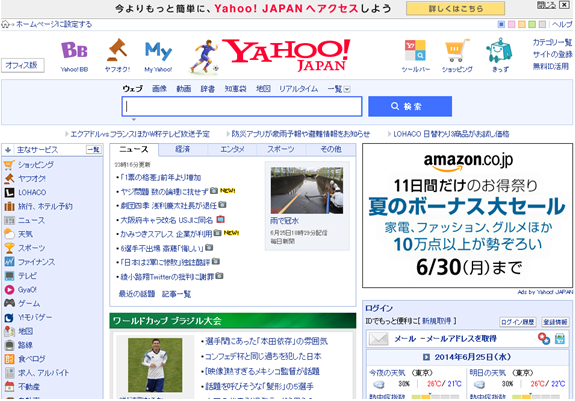The width and height of the screenshot is (575, 401).
Task: Open Tabelog in the services sidebar
Action: [32, 360]
